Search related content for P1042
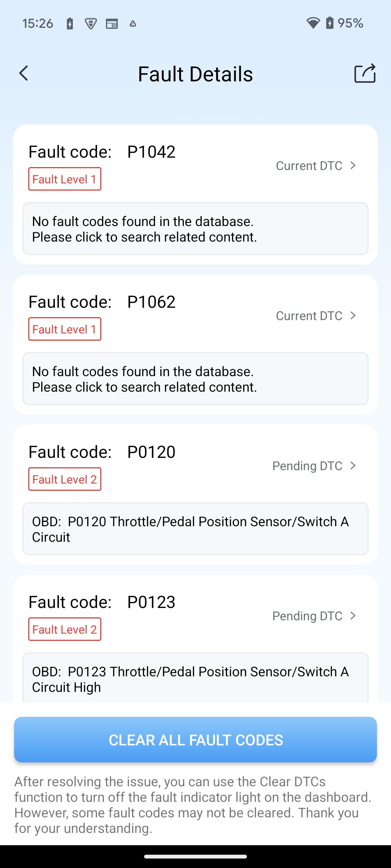 195,229
